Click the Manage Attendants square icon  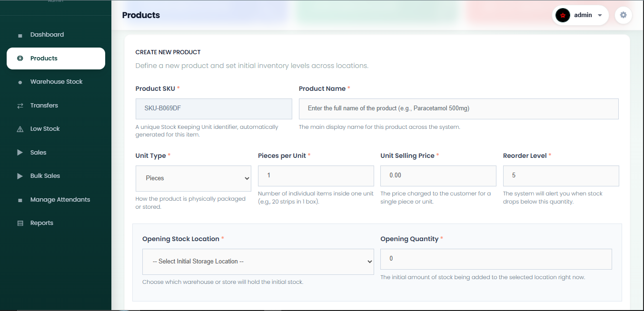pos(20,200)
